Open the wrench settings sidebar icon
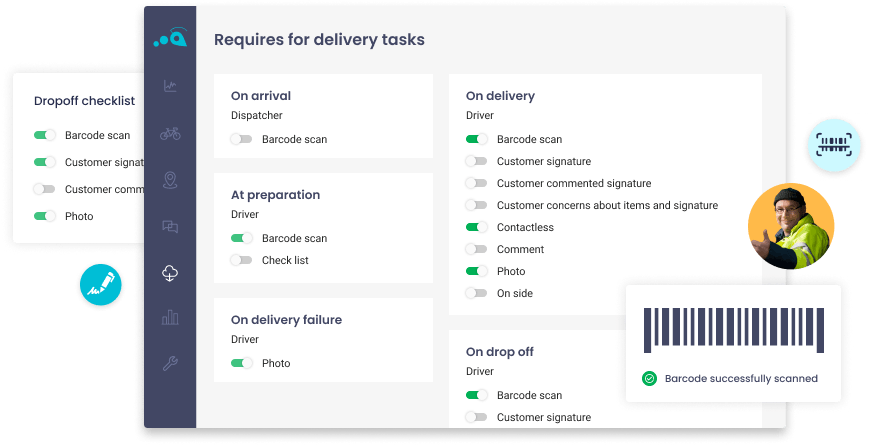This screenshot has height=445, width=869. coord(170,364)
